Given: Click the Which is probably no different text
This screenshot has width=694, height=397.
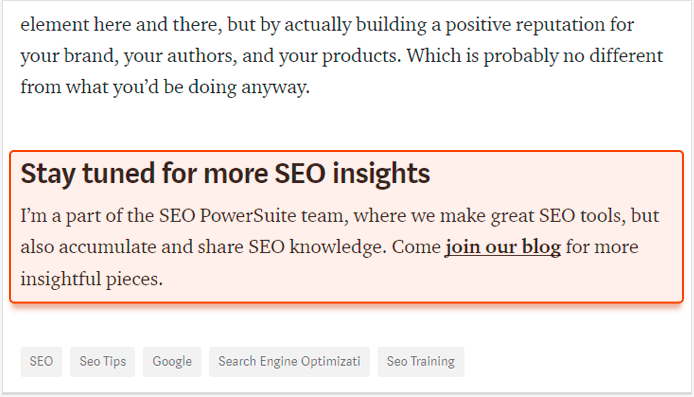Looking at the screenshot, I should (x=535, y=56).
